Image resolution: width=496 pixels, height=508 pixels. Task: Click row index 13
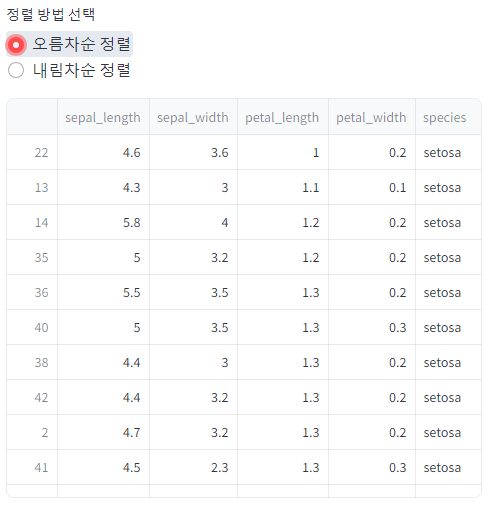[32, 187]
